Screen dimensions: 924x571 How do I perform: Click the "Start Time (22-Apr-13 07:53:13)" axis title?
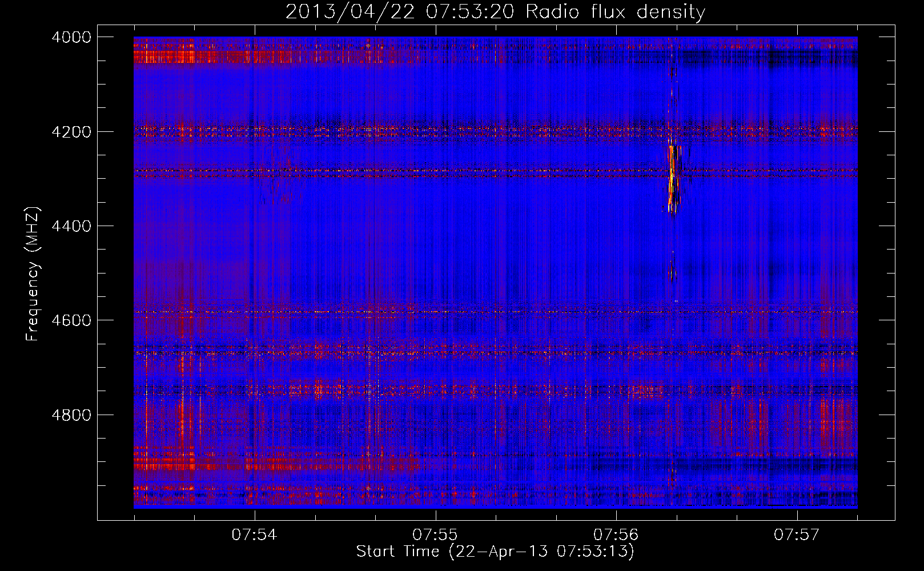click(495, 552)
